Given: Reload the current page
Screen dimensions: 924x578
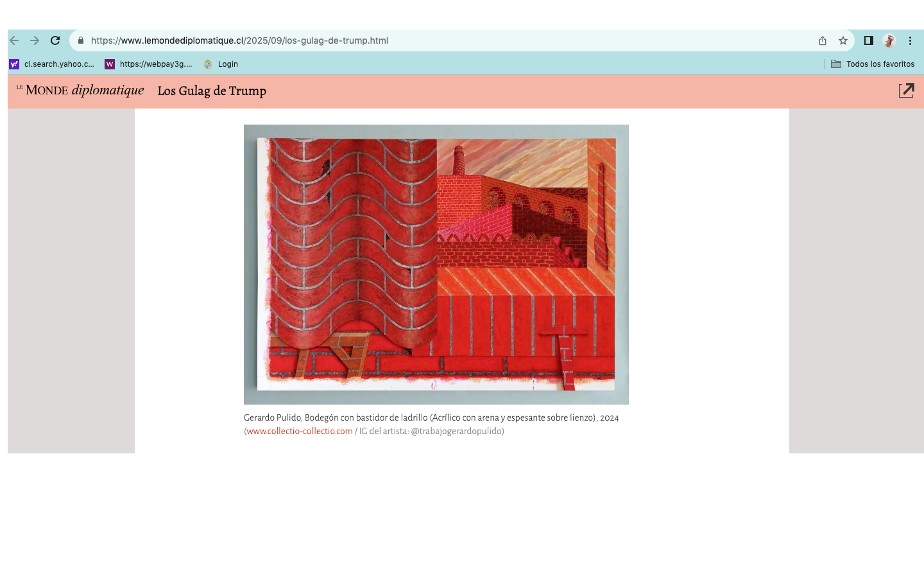Looking at the screenshot, I should pyautogui.click(x=55, y=40).
